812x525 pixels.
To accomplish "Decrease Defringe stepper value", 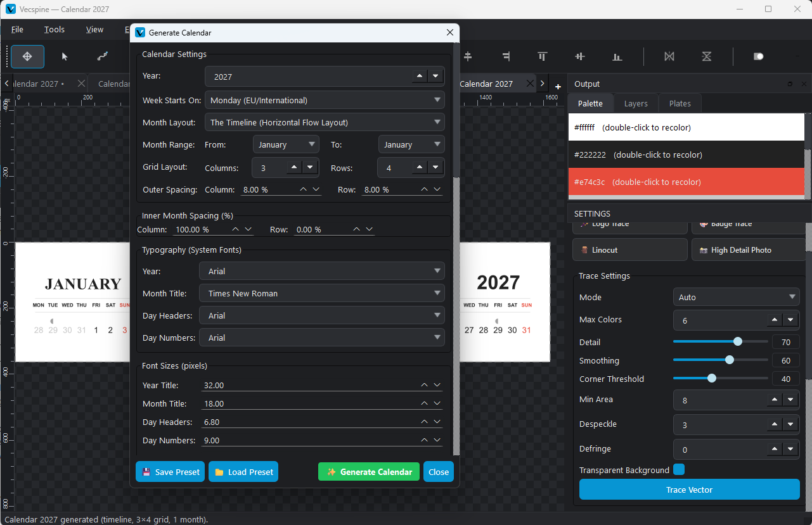I will click(x=790, y=449).
